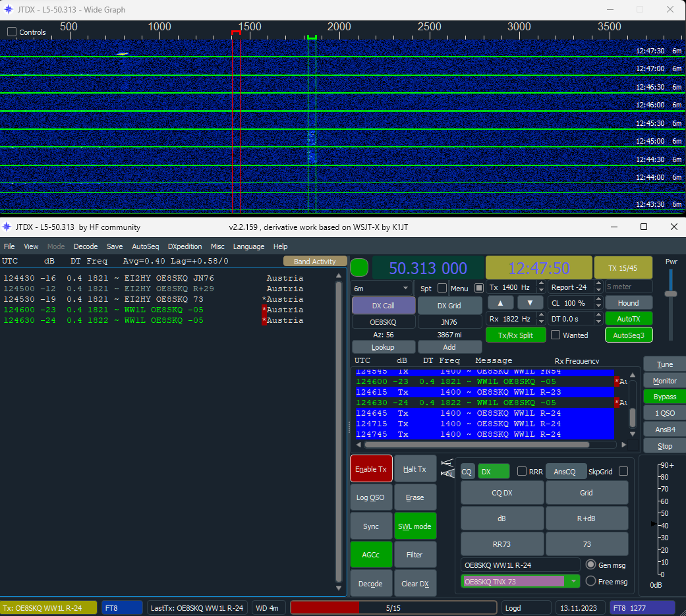Select the Free msg radio button
This screenshot has width=686, height=616.
590,581
